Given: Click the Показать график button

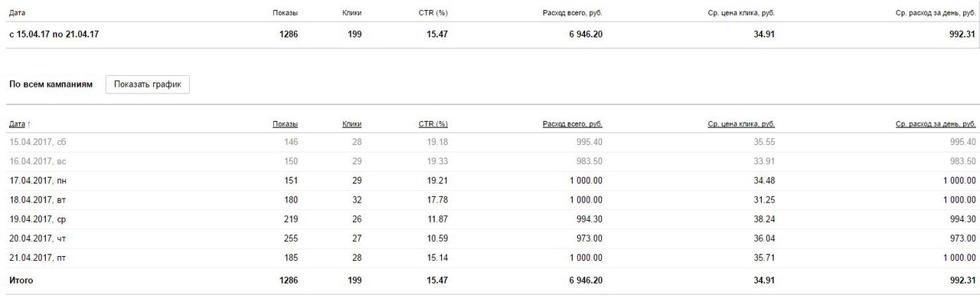Looking at the screenshot, I should 147,84.
